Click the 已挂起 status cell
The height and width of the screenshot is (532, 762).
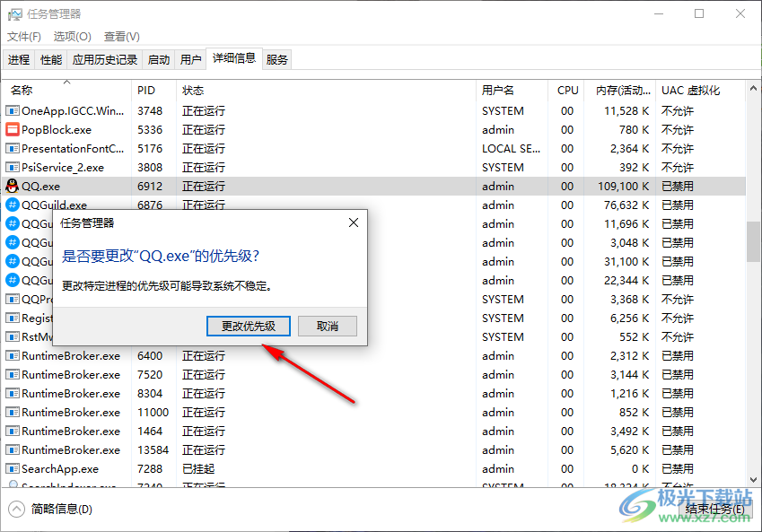pyautogui.click(x=198, y=469)
